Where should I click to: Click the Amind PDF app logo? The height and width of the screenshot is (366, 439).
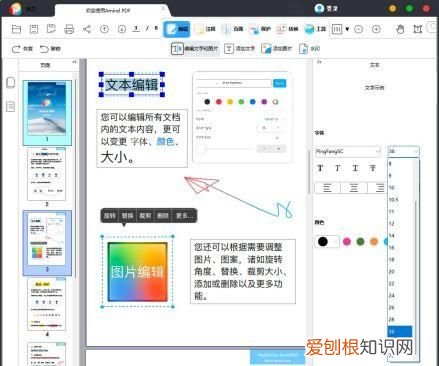point(15,9)
